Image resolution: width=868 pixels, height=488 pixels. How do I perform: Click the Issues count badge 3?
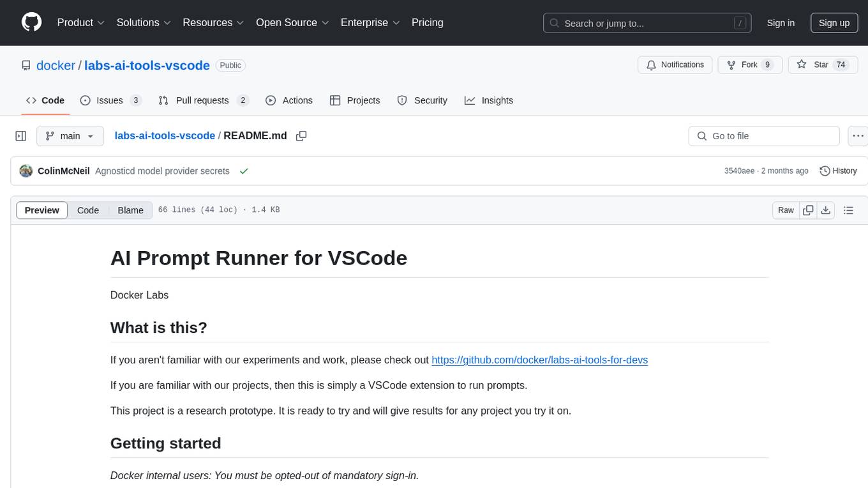tap(135, 100)
